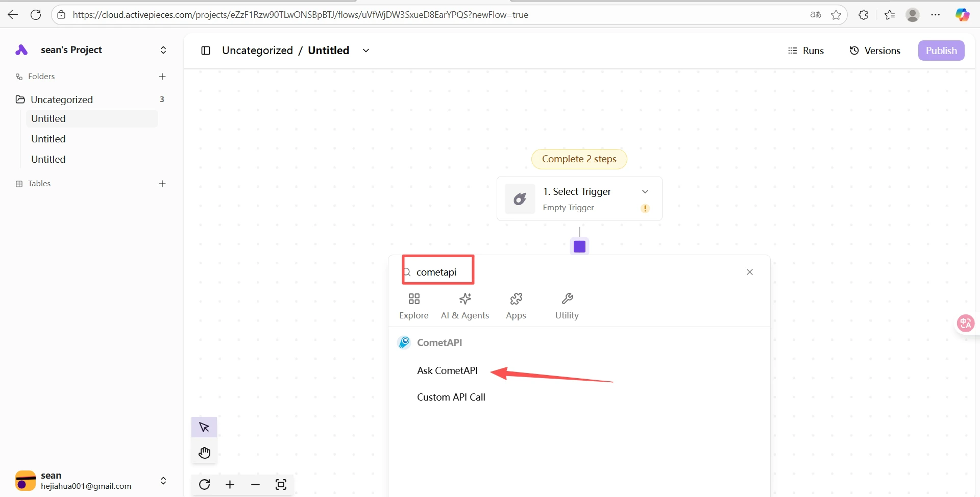
Task: Switch to the Apps tab
Action: tap(516, 306)
